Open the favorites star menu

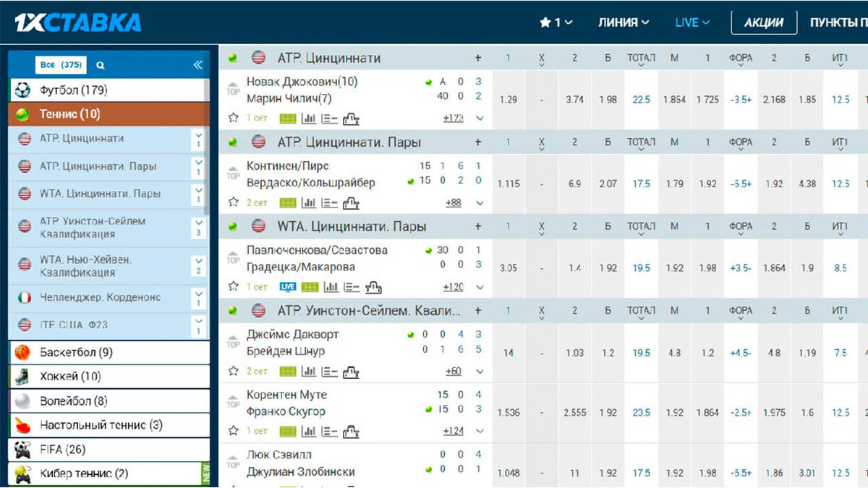(x=556, y=22)
